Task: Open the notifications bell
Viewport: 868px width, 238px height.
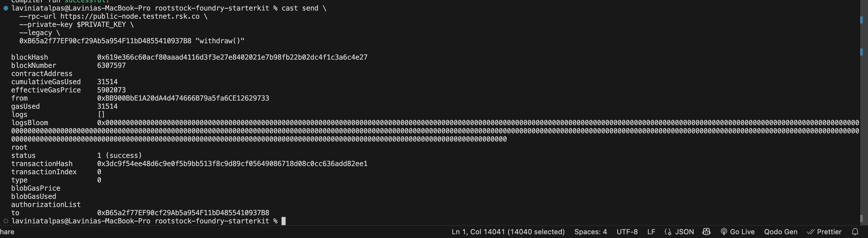Action: point(855,232)
